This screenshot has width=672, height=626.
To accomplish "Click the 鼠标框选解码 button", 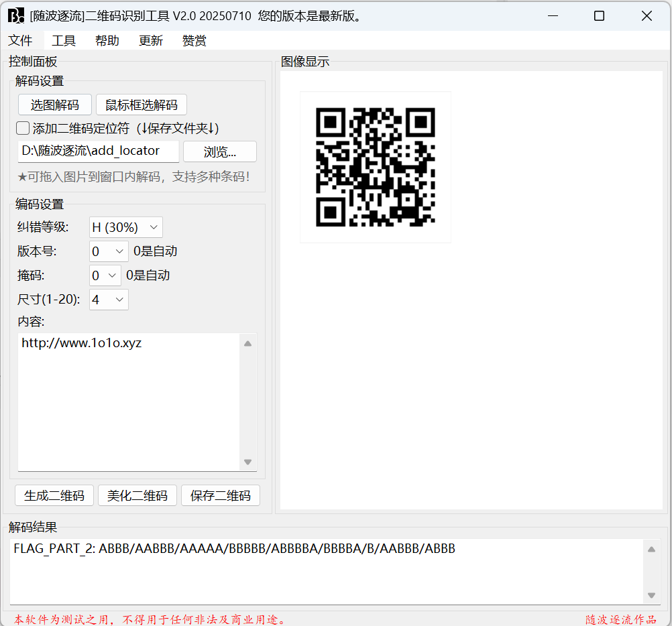I will point(142,105).
